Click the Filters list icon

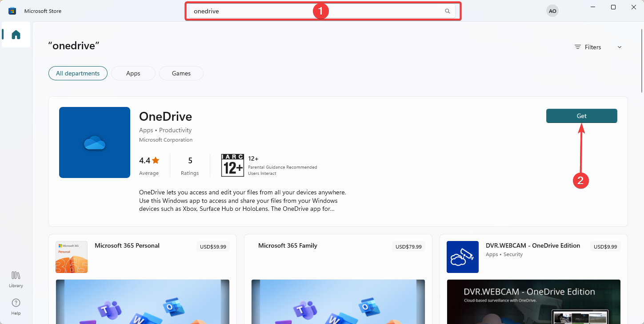578,47
